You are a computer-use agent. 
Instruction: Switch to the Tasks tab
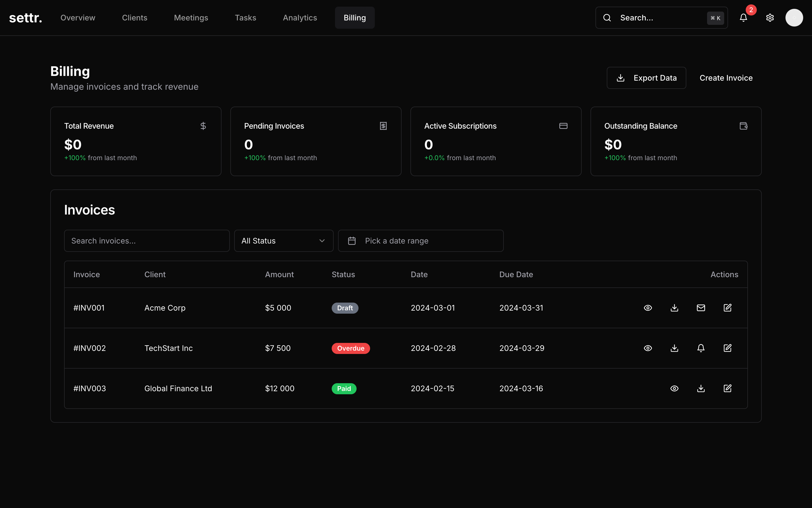(x=245, y=18)
